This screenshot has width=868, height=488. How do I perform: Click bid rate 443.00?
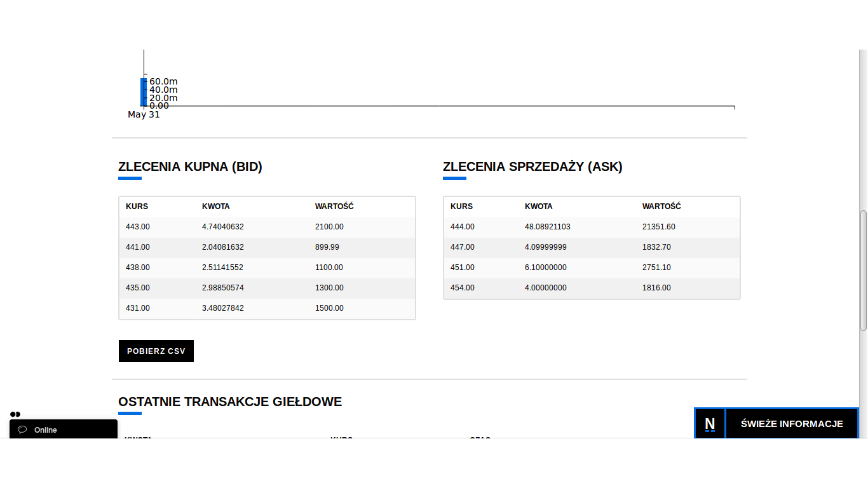point(138,227)
